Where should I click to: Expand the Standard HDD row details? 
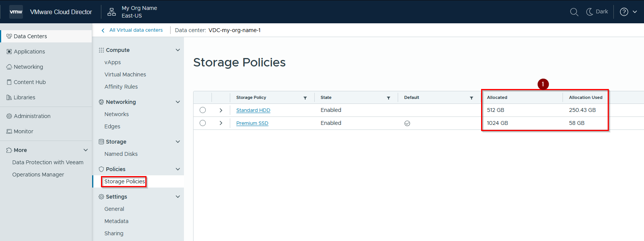click(221, 110)
